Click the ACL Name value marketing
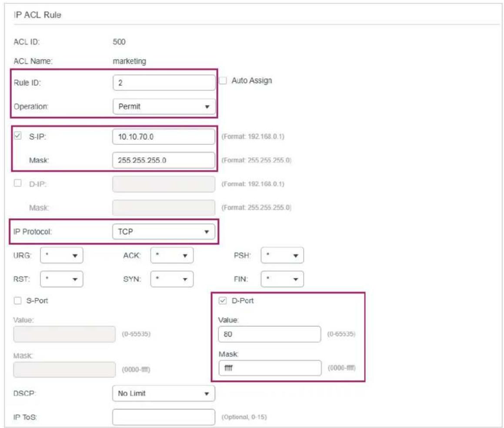The width and height of the screenshot is (504, 428). click(x=129, y=61)
